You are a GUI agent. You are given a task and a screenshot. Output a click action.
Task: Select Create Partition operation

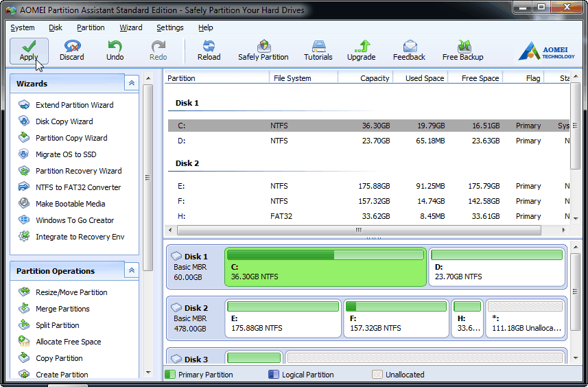pos(54,374)
